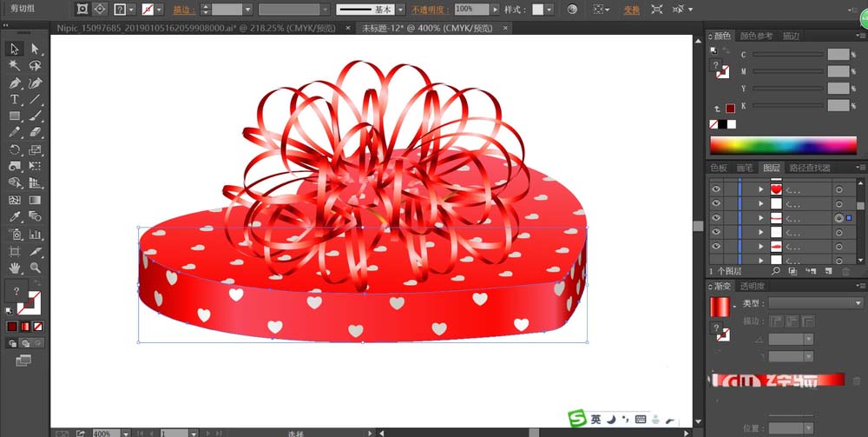Switch to the 透明度 transparency tab
This screenshot has width=868, height=437.
click(x=753, y=287)
